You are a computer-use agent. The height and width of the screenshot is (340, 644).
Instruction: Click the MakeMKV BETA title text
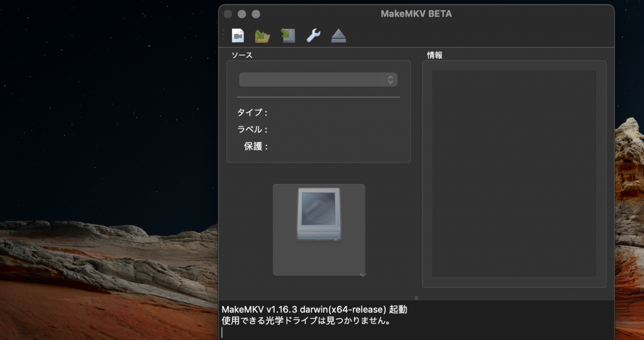[416, 14]
